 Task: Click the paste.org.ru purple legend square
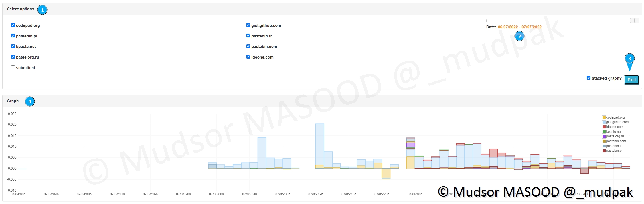pos(604,137)
